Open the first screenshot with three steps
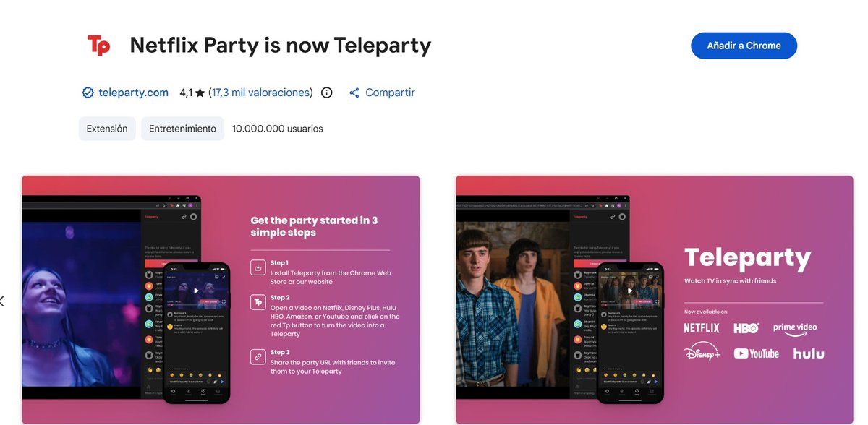This screenshot has width=868, height=425. pyautogui.click(x=221, y=299)
